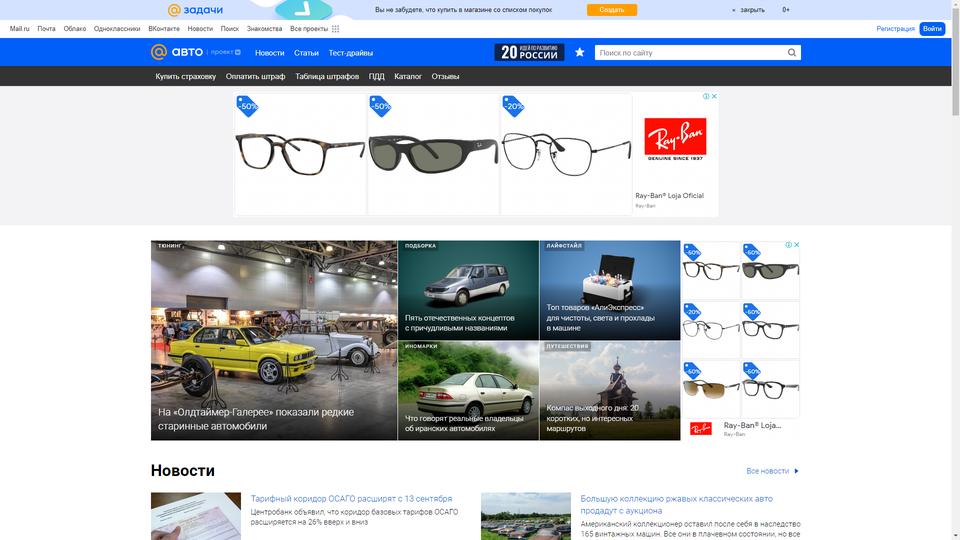This screenshot has height=540, width=960.
Task: Click the brown gradient sunglasses in side ad
Action: (x=711, y=389)
